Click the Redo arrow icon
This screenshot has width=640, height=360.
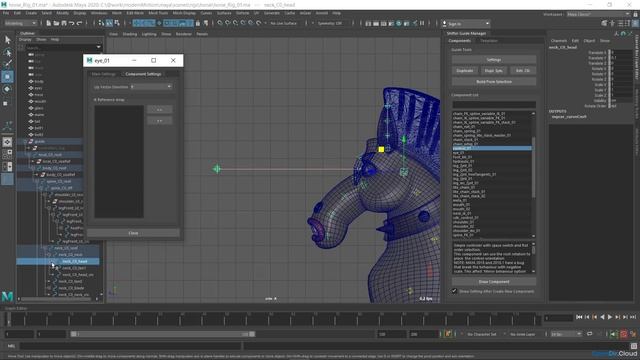point(79,23)
